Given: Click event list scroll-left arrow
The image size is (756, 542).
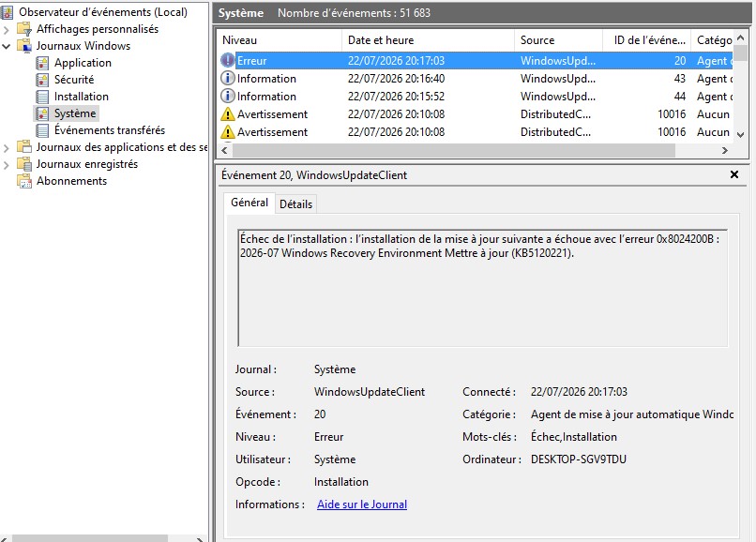Looking at the screenshot, I should tap(224, 150).
